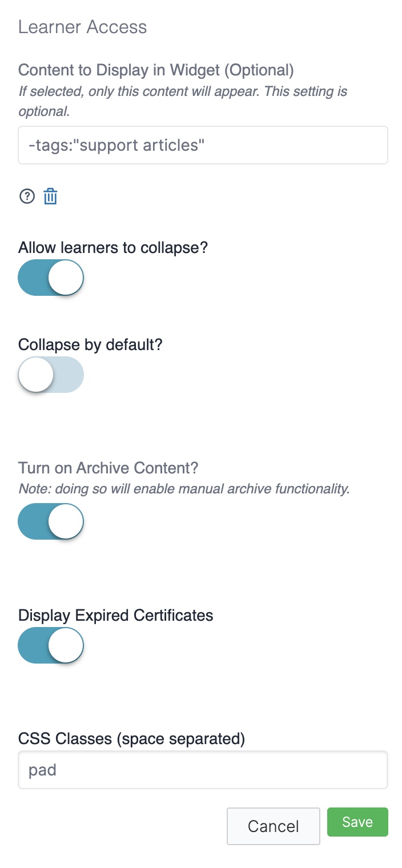This screenshot has height=868, width=402.
Task: Click the "Turn on Archive Content?" label
Action: click(108, 468)
